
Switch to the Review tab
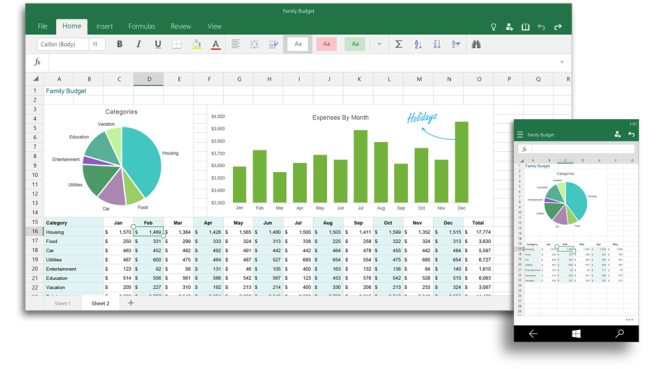click(181, 26)
